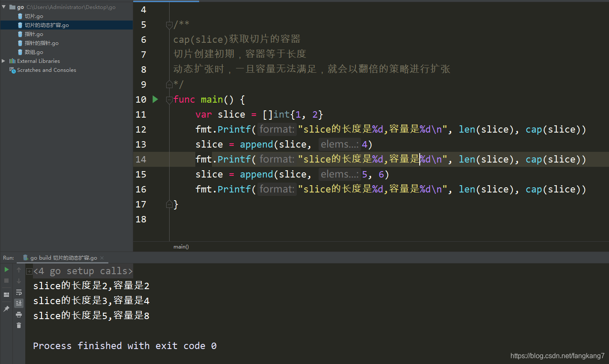Open file 指针的指针.go in project tree

(x=42, y=43)
